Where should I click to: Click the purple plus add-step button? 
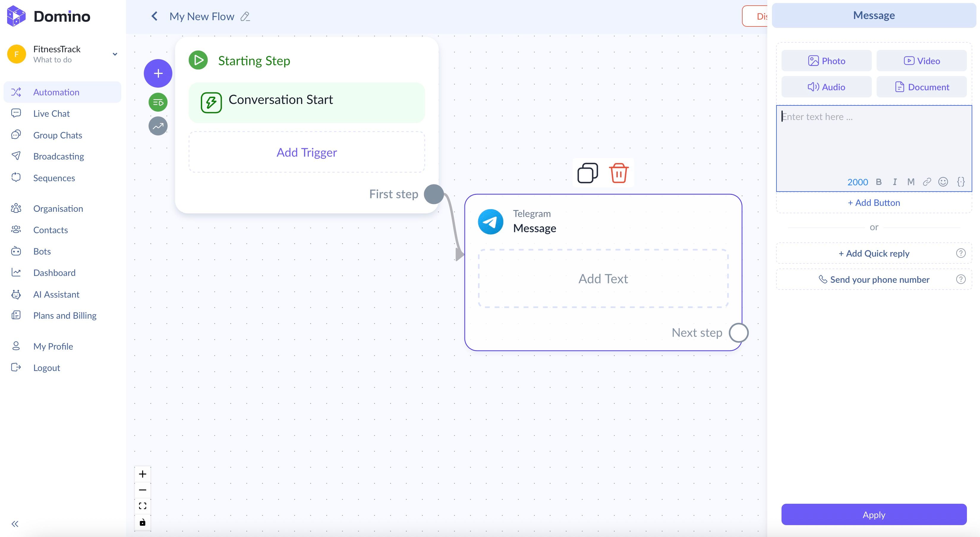pos(158,73)
